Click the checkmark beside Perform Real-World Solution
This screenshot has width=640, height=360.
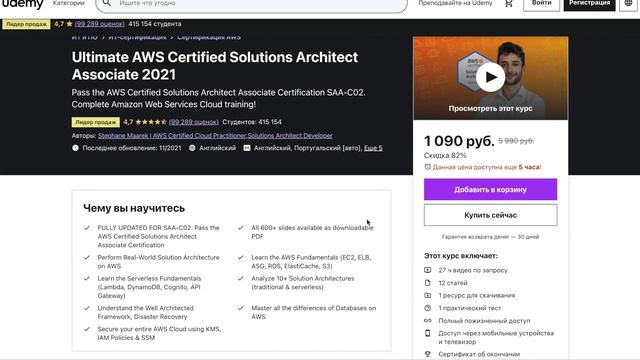[87, 258]
